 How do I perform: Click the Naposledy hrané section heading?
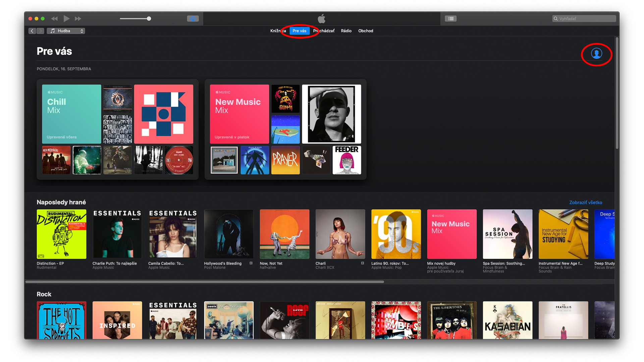click(61, 202)
